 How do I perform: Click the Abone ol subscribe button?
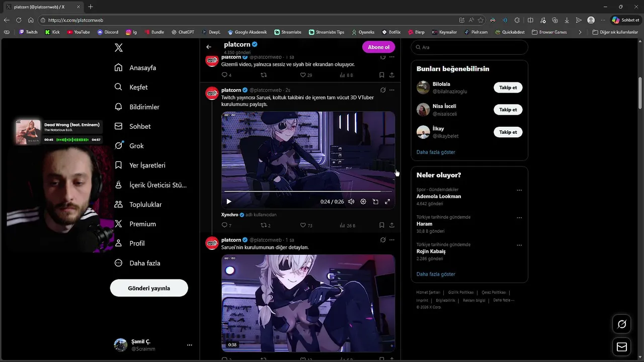tap(378, 47)
